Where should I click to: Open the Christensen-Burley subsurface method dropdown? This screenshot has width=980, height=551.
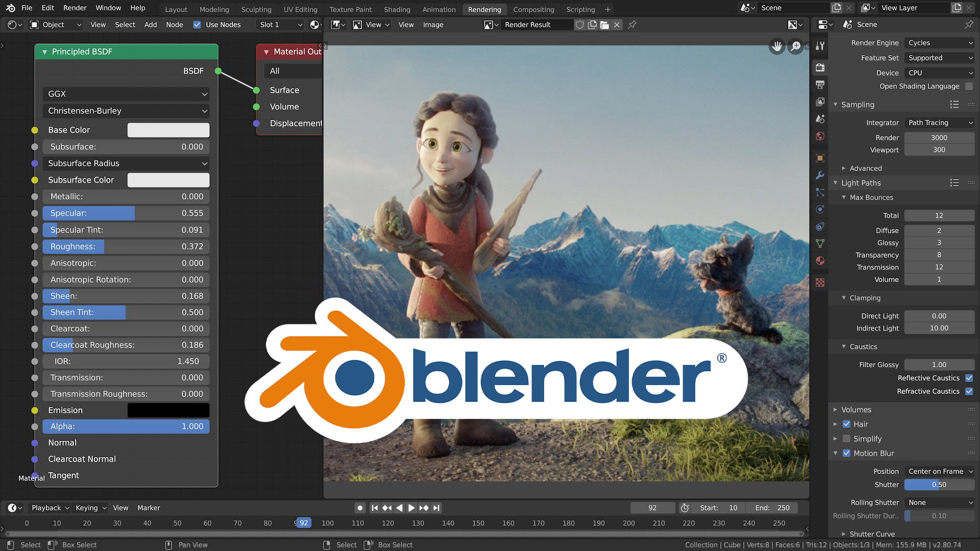pyautogui.click(x=126, y=111)
